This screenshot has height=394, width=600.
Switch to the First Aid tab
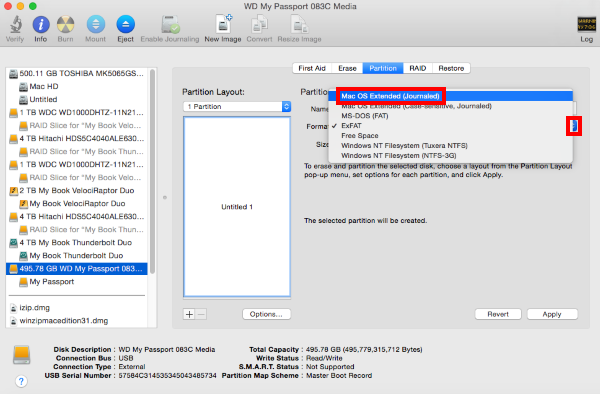[312, 68]
